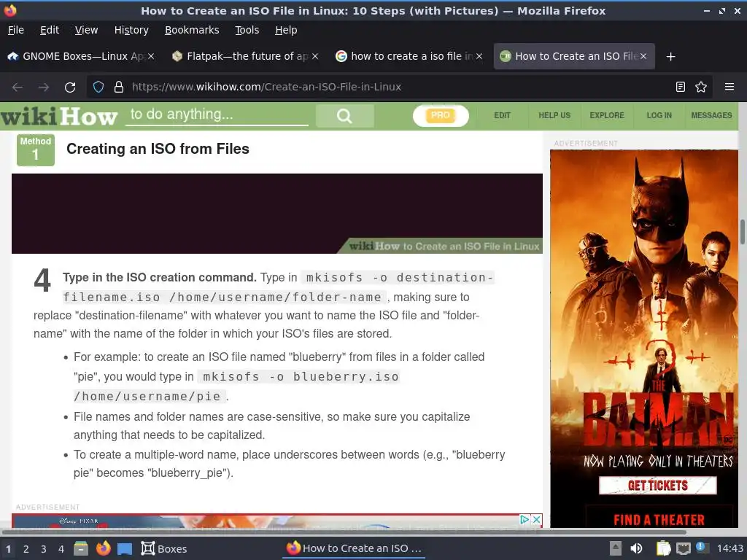Click the Batman movie poster advertisement

644,338
